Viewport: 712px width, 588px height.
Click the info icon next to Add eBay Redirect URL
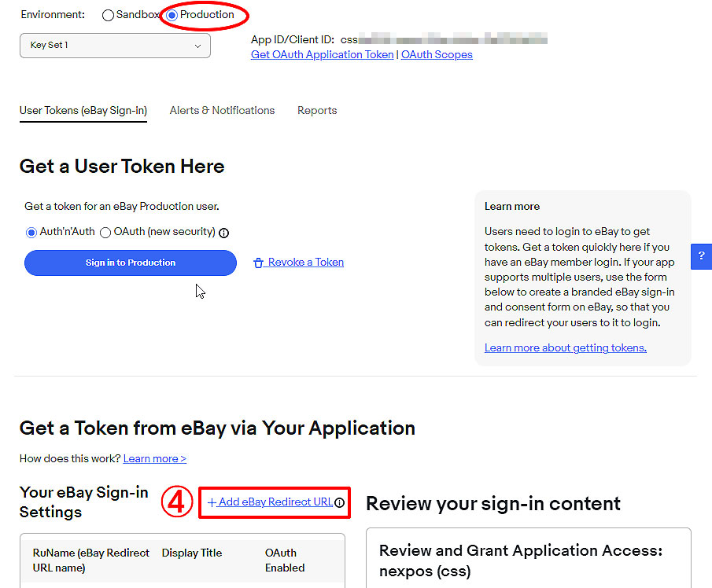(x=340, y=502)
